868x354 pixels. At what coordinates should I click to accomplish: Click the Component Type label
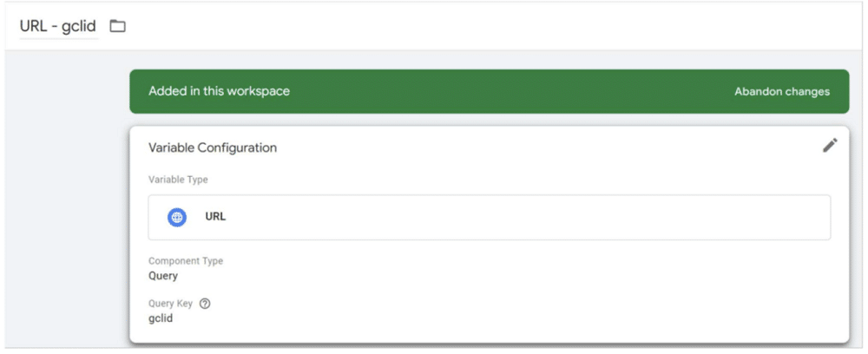coord(185,260)
